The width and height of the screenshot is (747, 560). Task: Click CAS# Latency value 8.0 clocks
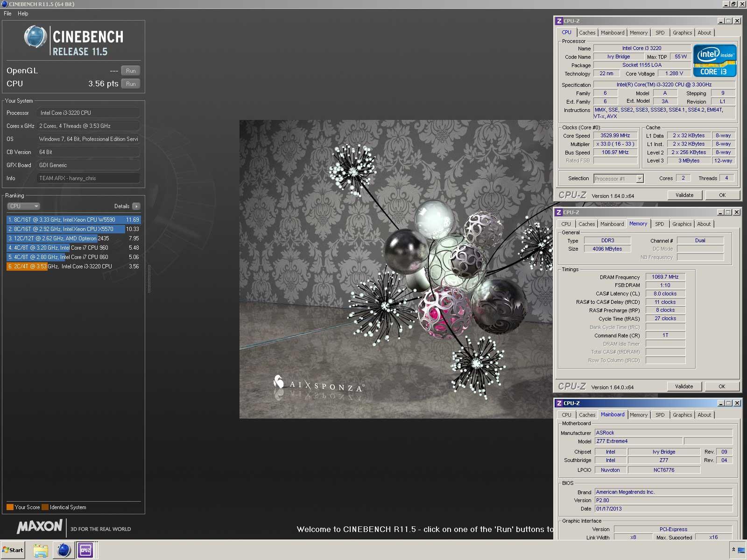pyautogui.click(x=665, y=294)
